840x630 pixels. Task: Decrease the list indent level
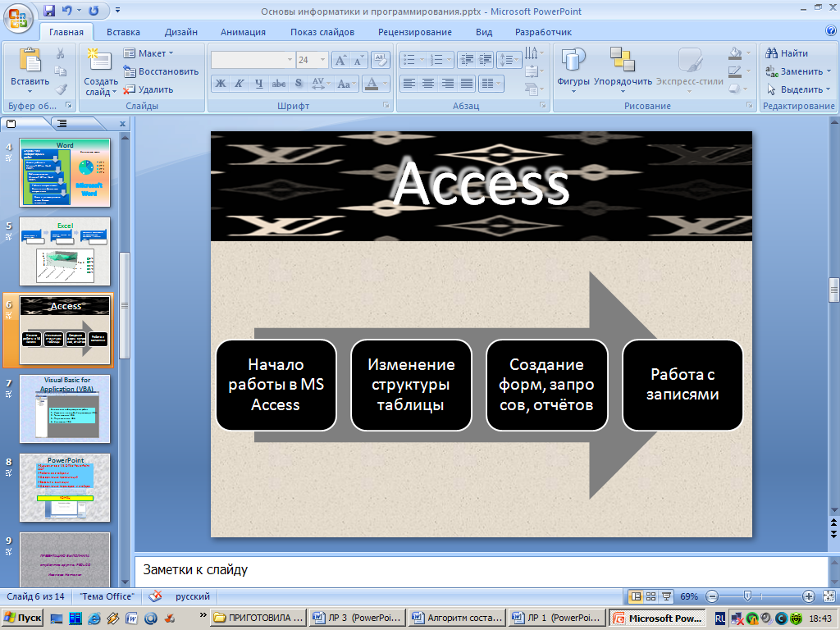coord(467,60)
